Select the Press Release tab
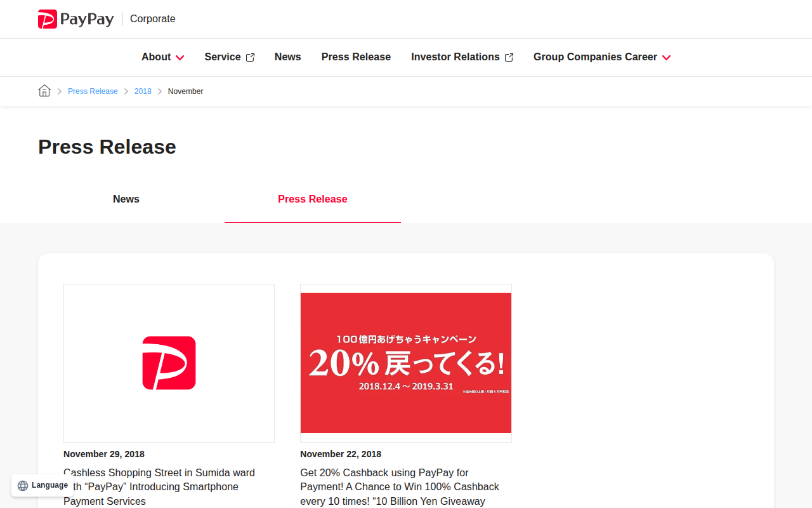Screen dimensions: 812x508 (313, 199)
